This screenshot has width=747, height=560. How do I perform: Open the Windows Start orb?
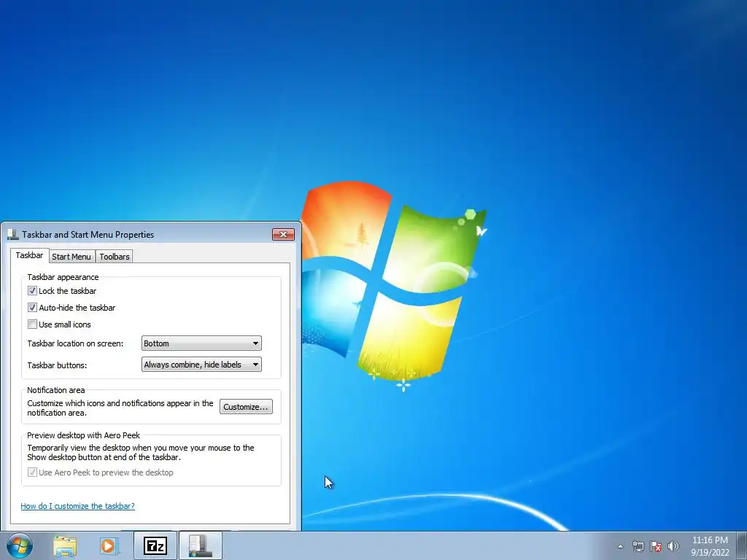[20, 545]
